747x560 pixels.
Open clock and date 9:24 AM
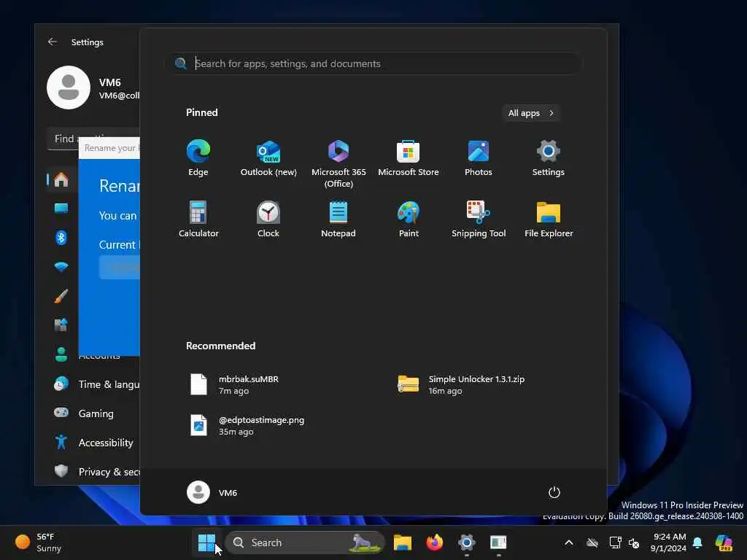669,542
